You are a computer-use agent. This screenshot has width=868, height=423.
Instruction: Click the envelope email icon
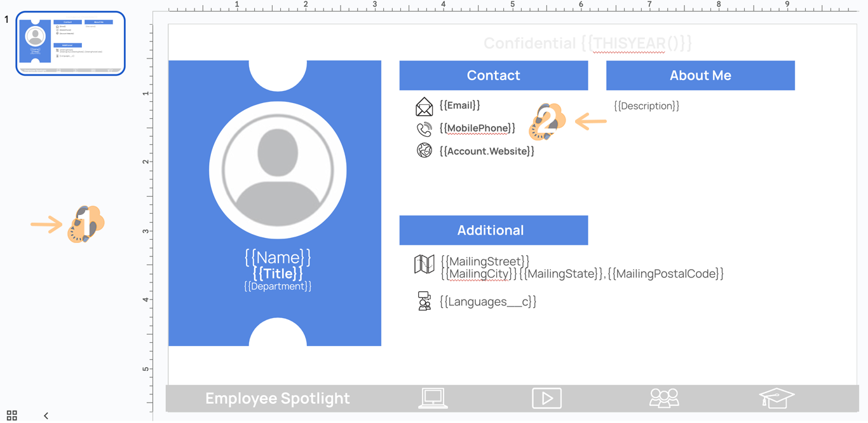(424, 106)
